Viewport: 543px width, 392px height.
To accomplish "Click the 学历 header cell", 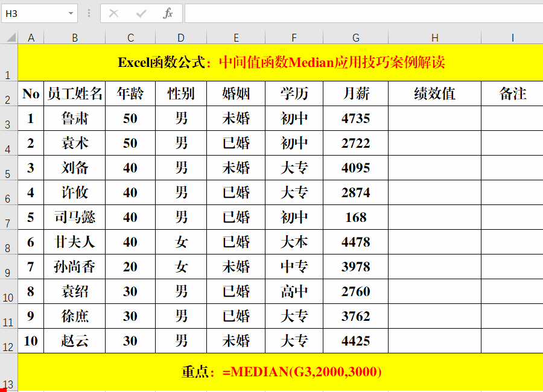I will click(294, 93).
